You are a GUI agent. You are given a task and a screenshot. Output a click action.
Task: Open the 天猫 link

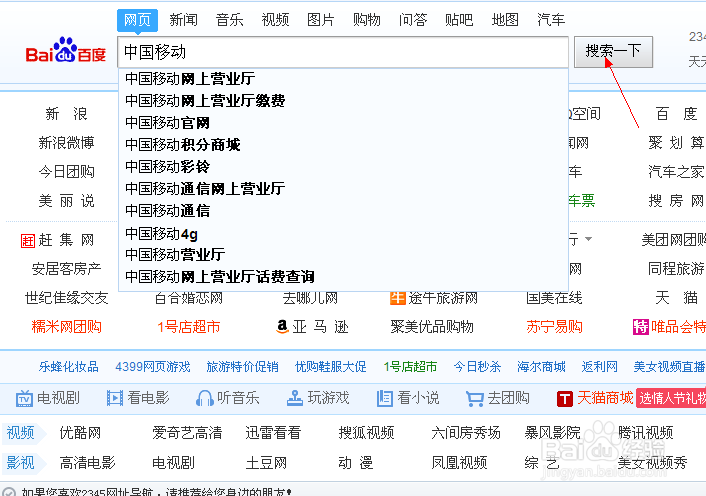[676, 298]
